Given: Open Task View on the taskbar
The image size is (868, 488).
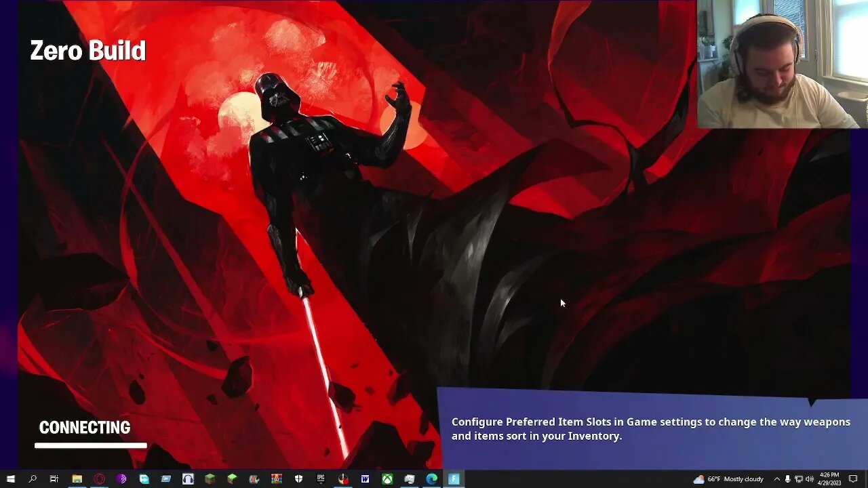Looking at the screenshot, I should (x=54, y=479).
